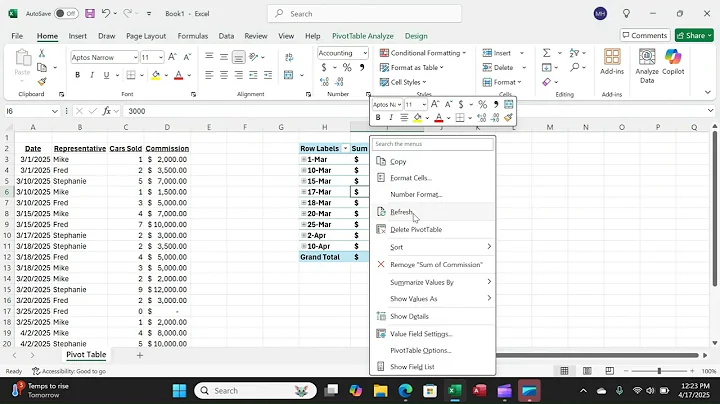The width and height of the screenshot is (720, 404).
Task: Open the Insert ribbon tab
Action: 78,36
